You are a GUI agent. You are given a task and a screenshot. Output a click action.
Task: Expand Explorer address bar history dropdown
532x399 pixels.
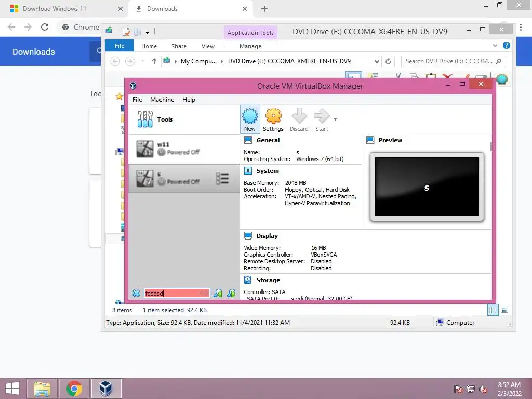(377, 62)
